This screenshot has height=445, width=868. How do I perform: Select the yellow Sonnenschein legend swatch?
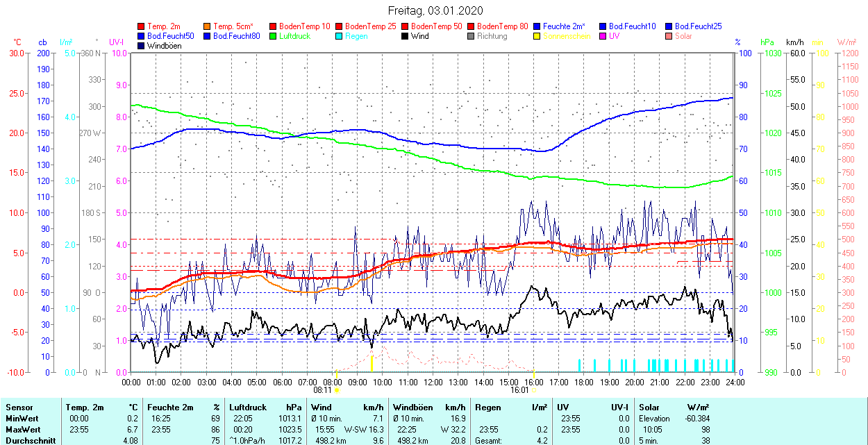[x=537, y=36]
